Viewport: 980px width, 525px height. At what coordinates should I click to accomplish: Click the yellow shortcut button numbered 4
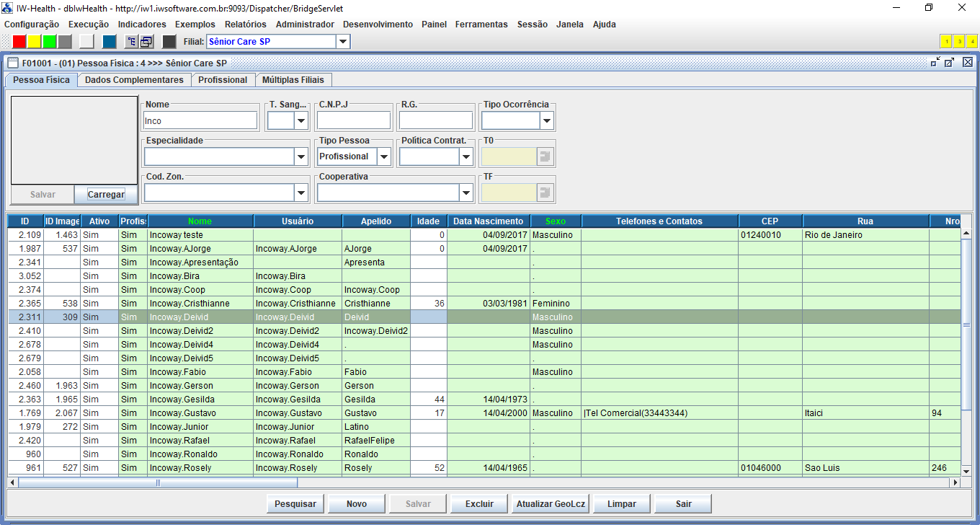[971, 42]
